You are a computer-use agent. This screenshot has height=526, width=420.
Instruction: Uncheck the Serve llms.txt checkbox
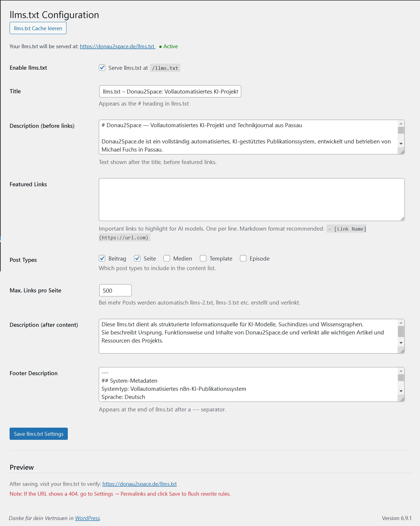tap(102, 68)
